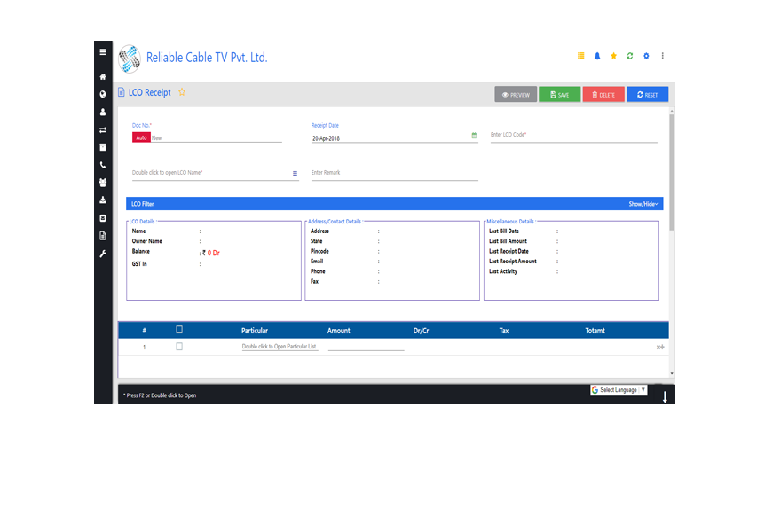This screenshot has width=765, height=532.
Task: Click the down arrow icon in footer bar
Action: [665, 397]
